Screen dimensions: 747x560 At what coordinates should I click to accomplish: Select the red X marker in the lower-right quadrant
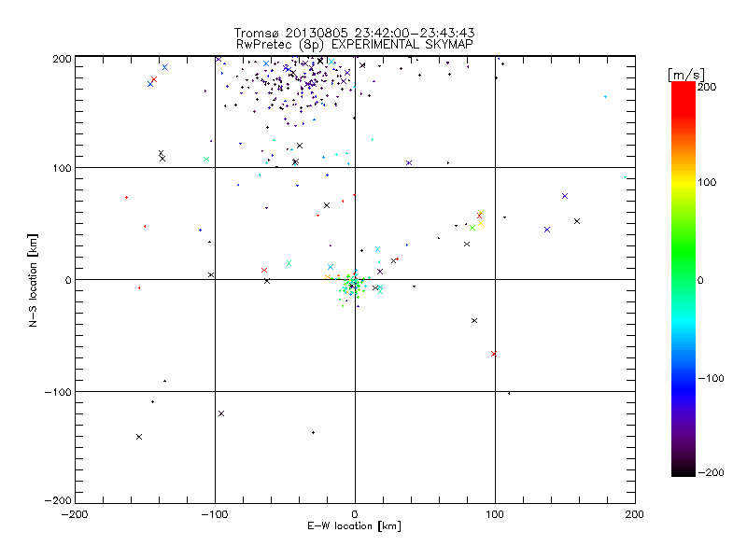point(494,354)
